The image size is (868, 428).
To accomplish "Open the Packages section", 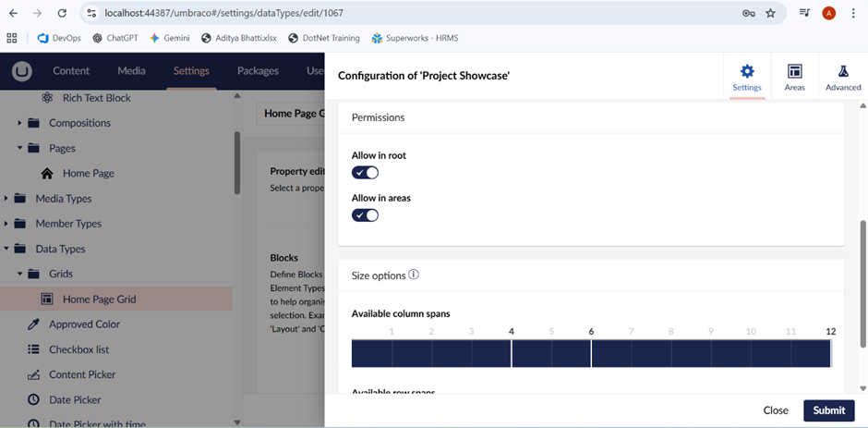I will pos(258,71).
